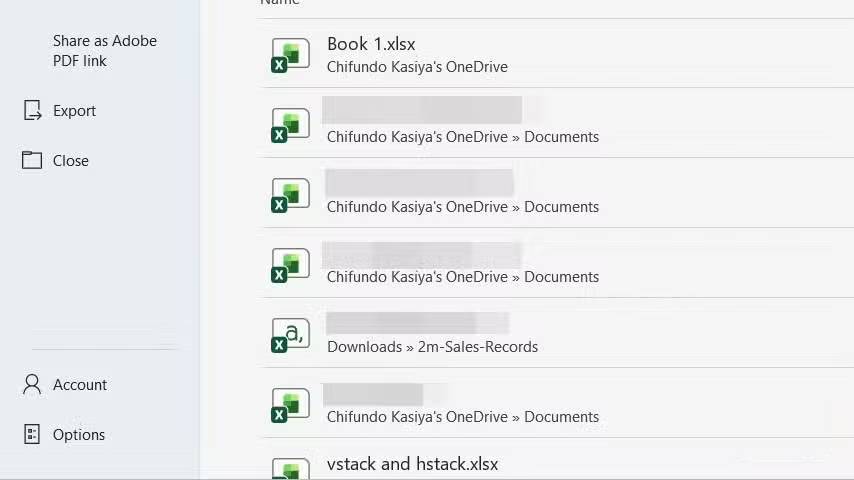The image size is (854, 480).
Task: Click the Close folder icon
Action: pos(32,160)
